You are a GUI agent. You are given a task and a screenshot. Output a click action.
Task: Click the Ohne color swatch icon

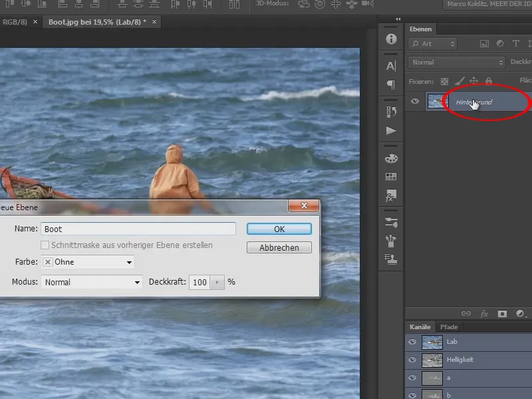coord(48,262)
